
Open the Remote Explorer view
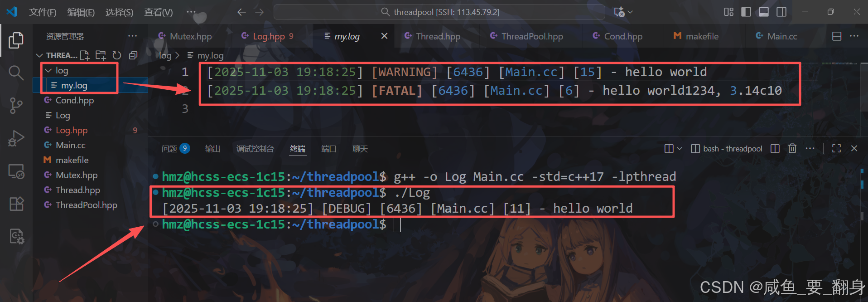16,171
